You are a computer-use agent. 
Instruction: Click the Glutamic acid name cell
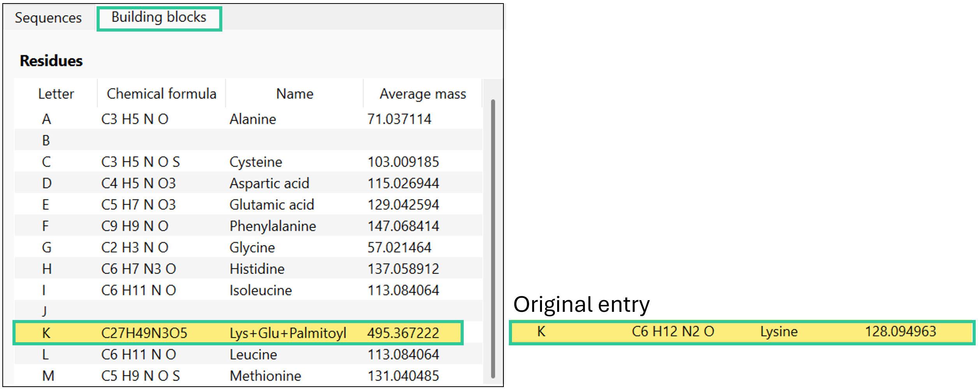tap(272, 205)
